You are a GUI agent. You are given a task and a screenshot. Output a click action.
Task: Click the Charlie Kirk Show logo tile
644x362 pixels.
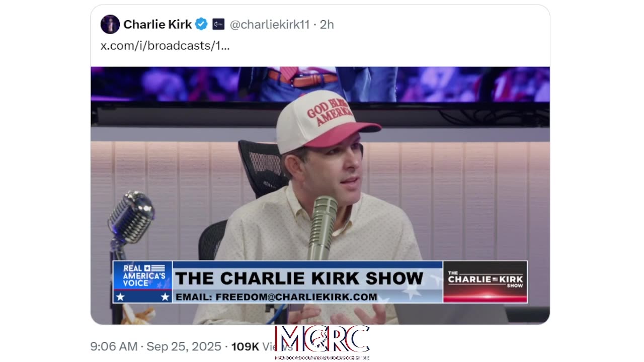point(485,282)
